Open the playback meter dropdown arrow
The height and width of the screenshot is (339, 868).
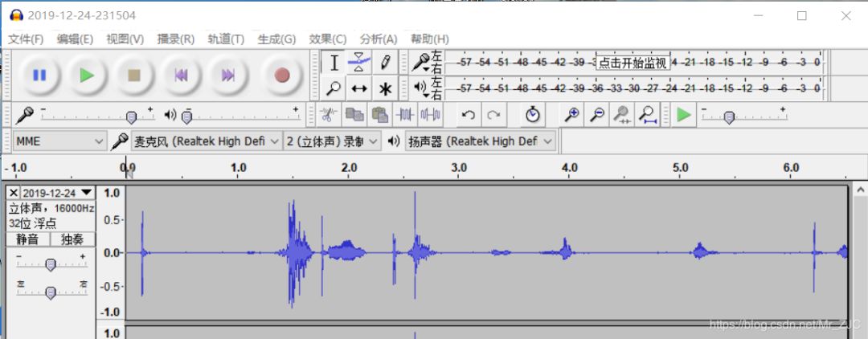click(426, 94)
